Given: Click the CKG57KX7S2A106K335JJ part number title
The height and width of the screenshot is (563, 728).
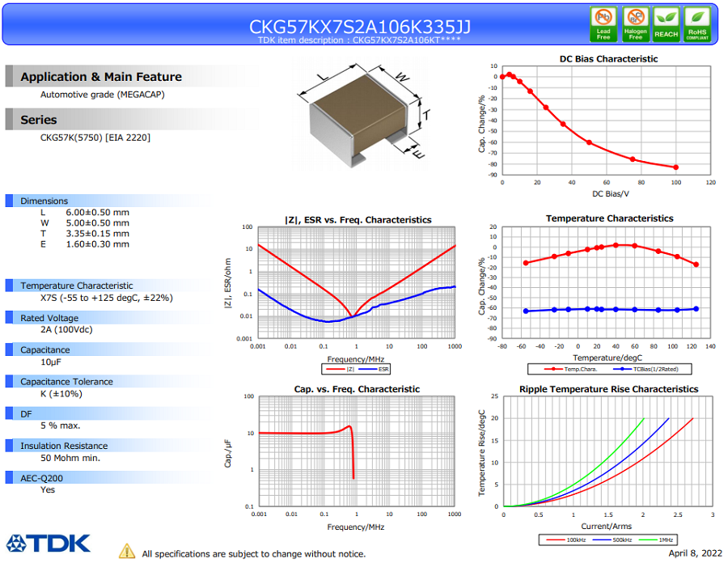Looking at the screenshot, I should 360,27.
